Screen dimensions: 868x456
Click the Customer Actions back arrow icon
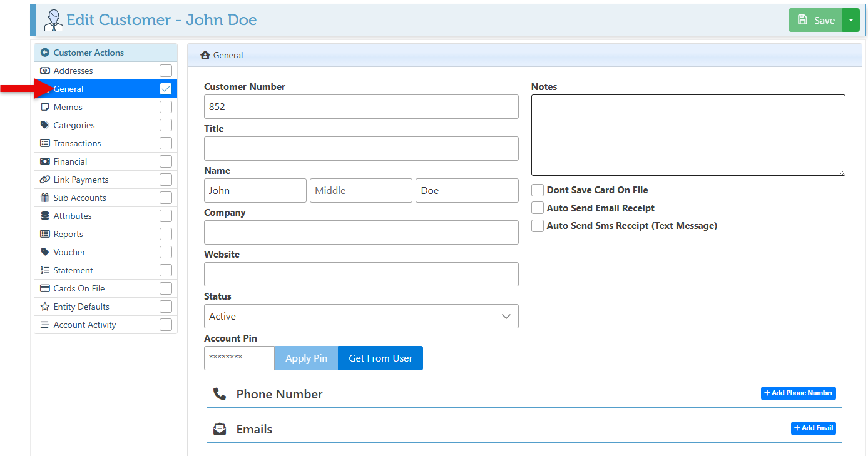(45, 53)
